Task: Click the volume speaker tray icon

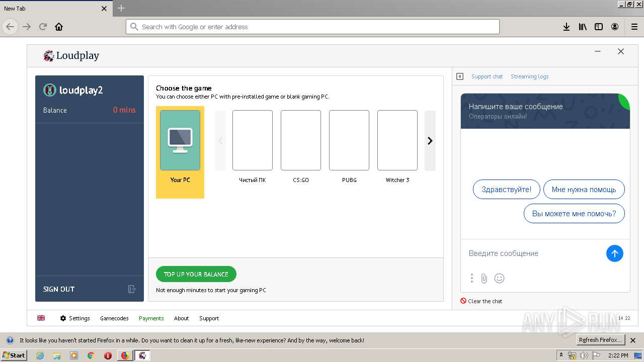Action: click(x=584, y=355)
